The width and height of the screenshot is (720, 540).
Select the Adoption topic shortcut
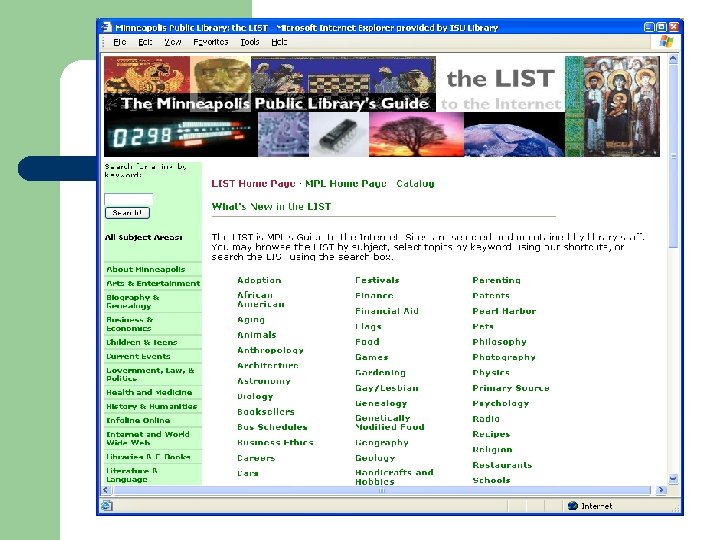coord(259,280)
